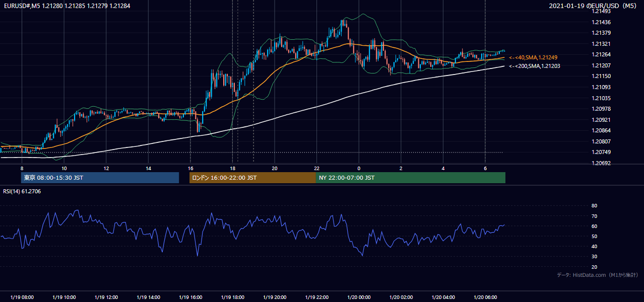Click the EURUSD#,M5 chart title text
Image resolution: width=644 pixels, height=302 pixels.
(67, 6)
